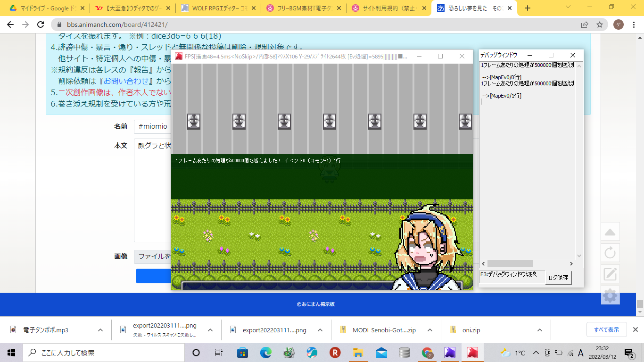Open a new Chrome tab

(x=528, y=8)
